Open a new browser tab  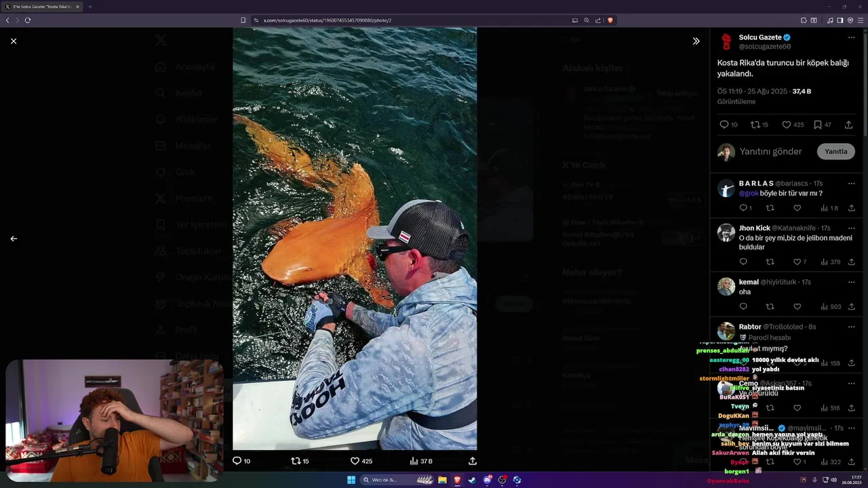pyautogui.click(x=90, y=7)
